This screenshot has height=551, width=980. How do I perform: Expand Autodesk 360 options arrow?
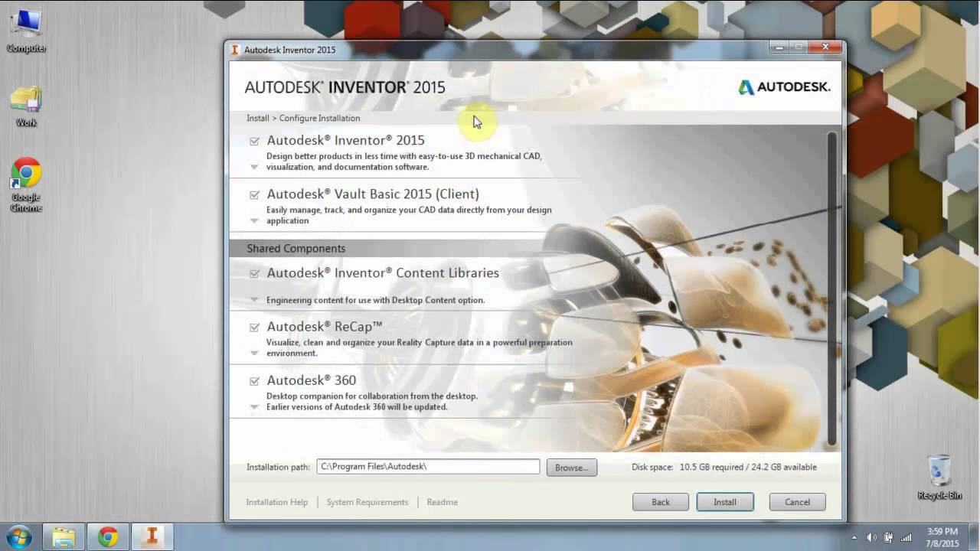click(254, 406)
